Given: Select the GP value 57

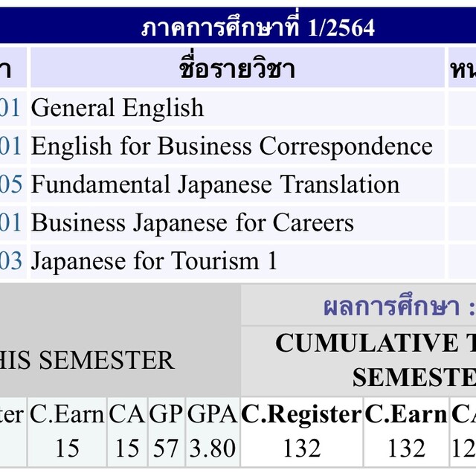Looking at the screenshot, I should (165, 448).
